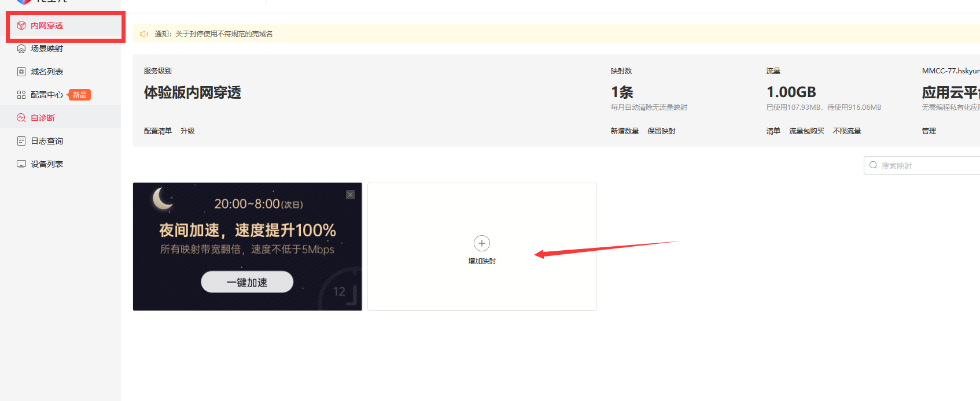Viewport: 980px width, 401px height.
Task: Click the 内网穿透 cube icon in sidebar
Action: [x=21, y=25]
